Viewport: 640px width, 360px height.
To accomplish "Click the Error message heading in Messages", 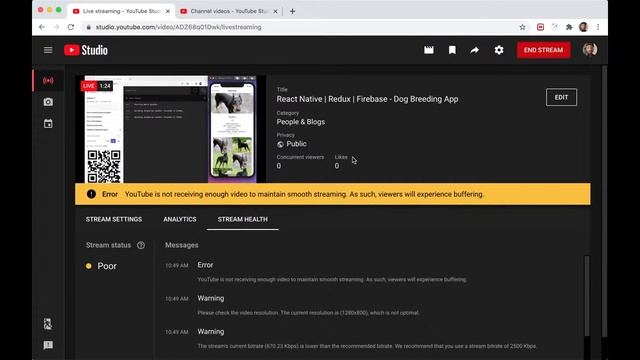I will point(205,265).
